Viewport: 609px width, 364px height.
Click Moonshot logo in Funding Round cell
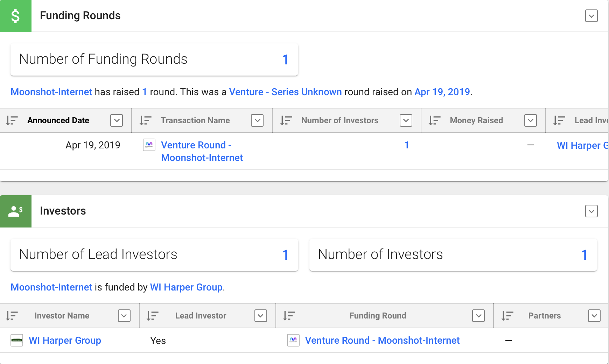pos(293,340)
